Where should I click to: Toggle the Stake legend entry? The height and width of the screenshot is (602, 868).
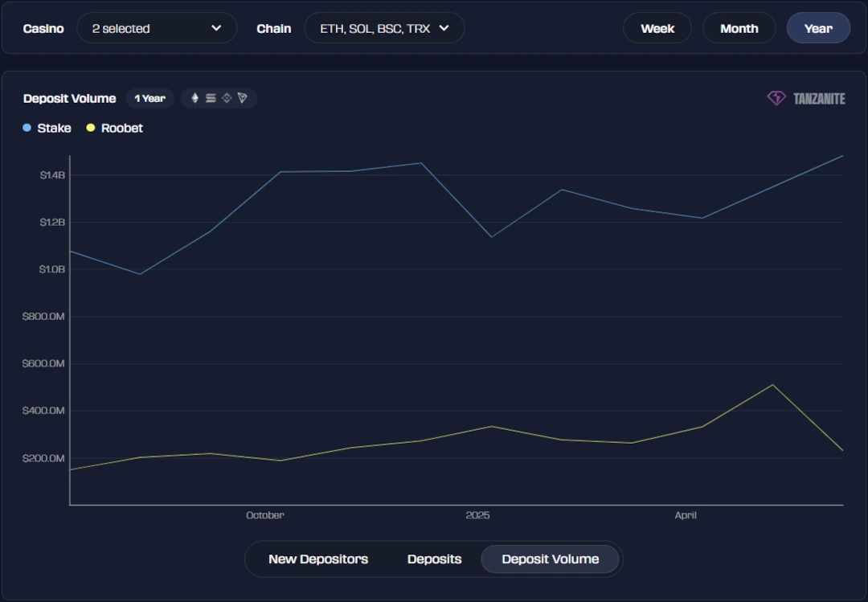54,127
